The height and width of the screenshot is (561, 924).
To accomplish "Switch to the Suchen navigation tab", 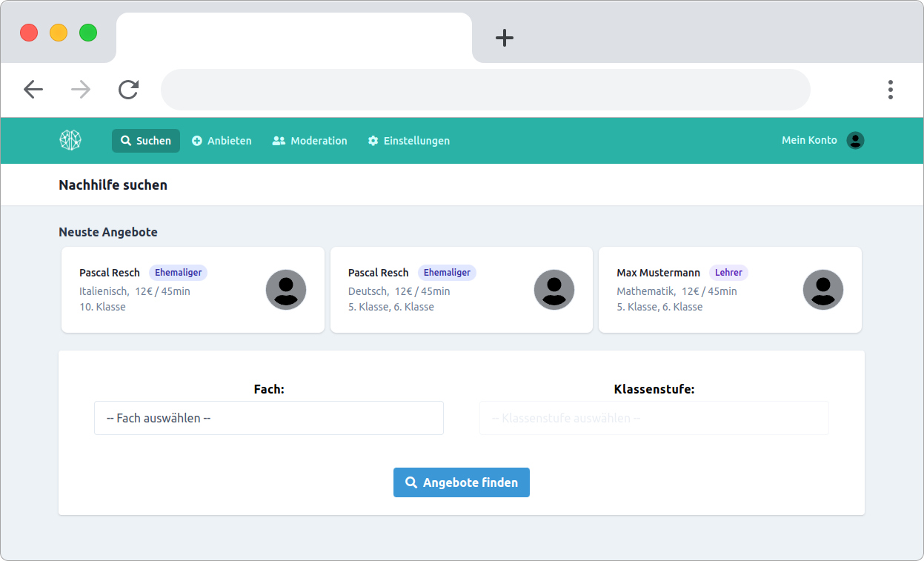I will click(x=145, y=140).
